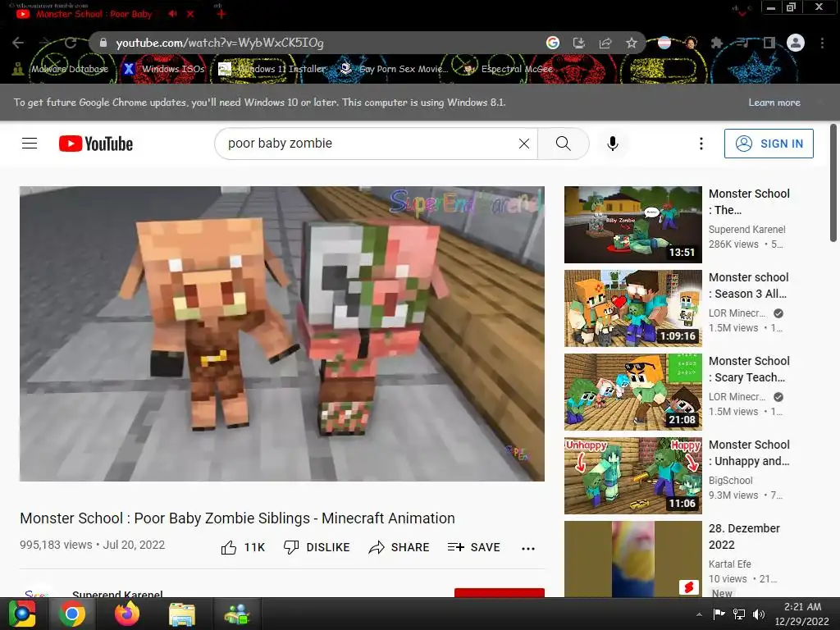Click the page vertical scrollbar
Image resolution: width=840 pixels, height=630 pixels.
833,183
